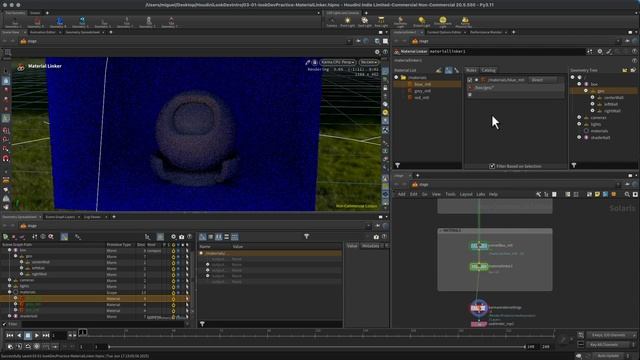Click the Material List filter funnel icon
Viewport: 640px width, 360px height.
(397, 165)
